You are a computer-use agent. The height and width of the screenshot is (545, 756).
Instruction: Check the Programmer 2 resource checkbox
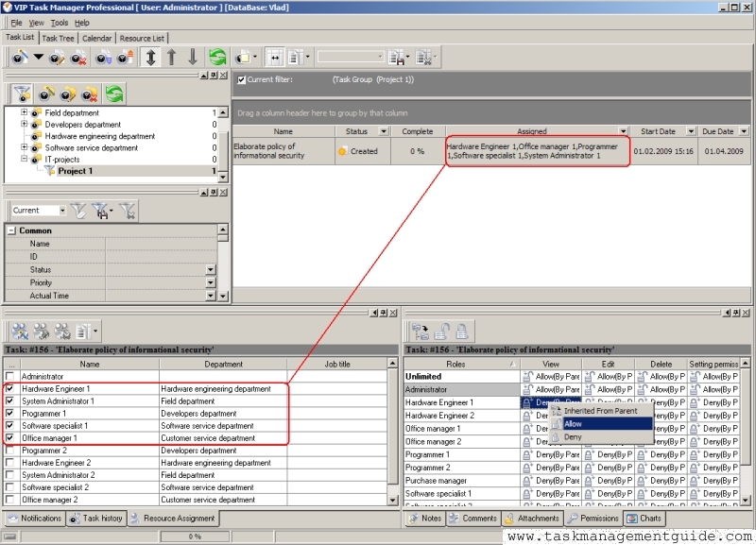[9, 450]
